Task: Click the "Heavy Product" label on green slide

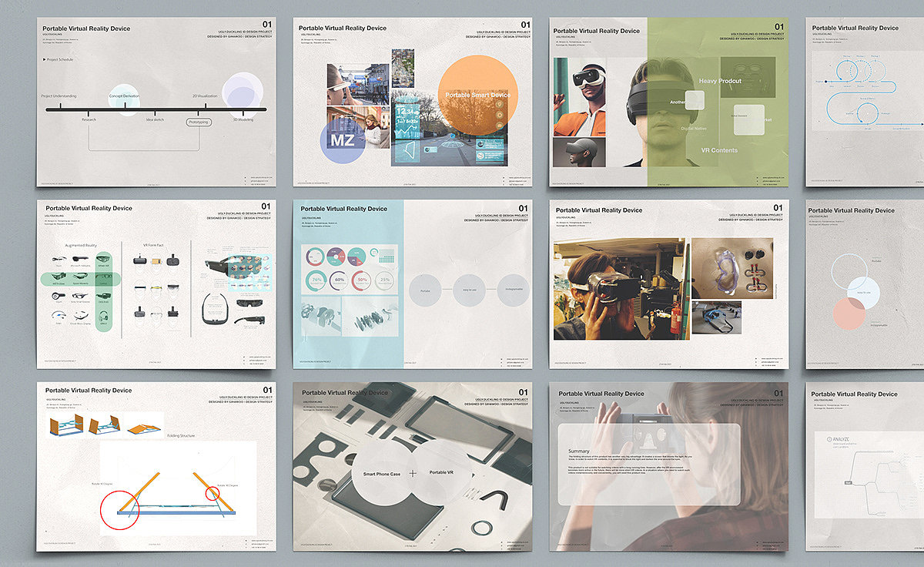Action: tap(719, 81)
